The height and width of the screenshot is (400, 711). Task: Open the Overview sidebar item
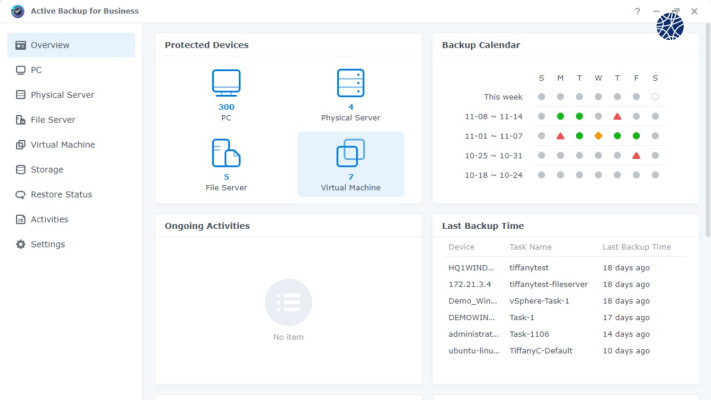tap(71, 45)
